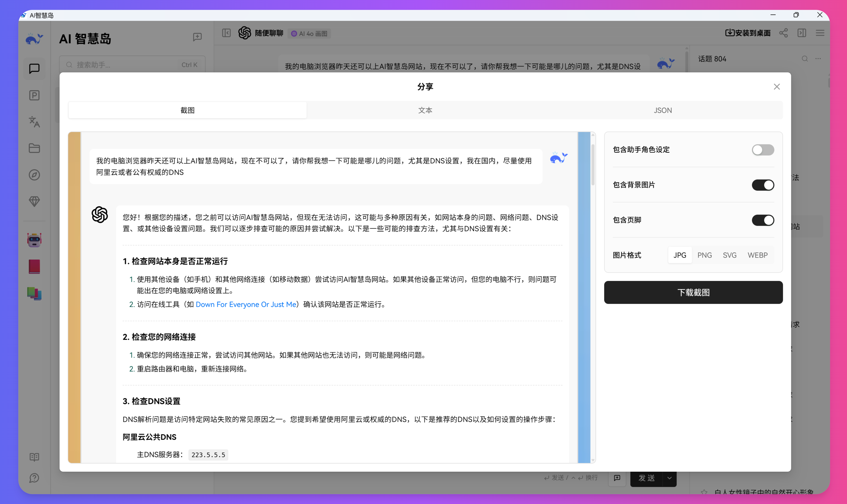
Task: Click 安装到桌面 install button
Action: point(748,33)
